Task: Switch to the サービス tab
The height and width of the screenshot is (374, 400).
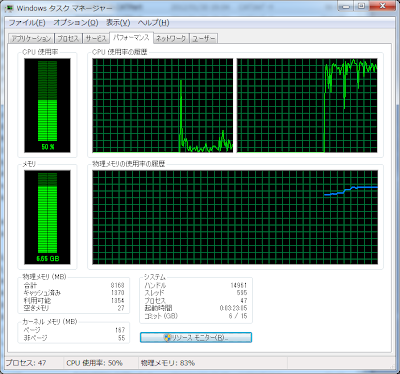Action: click(96, 38)
